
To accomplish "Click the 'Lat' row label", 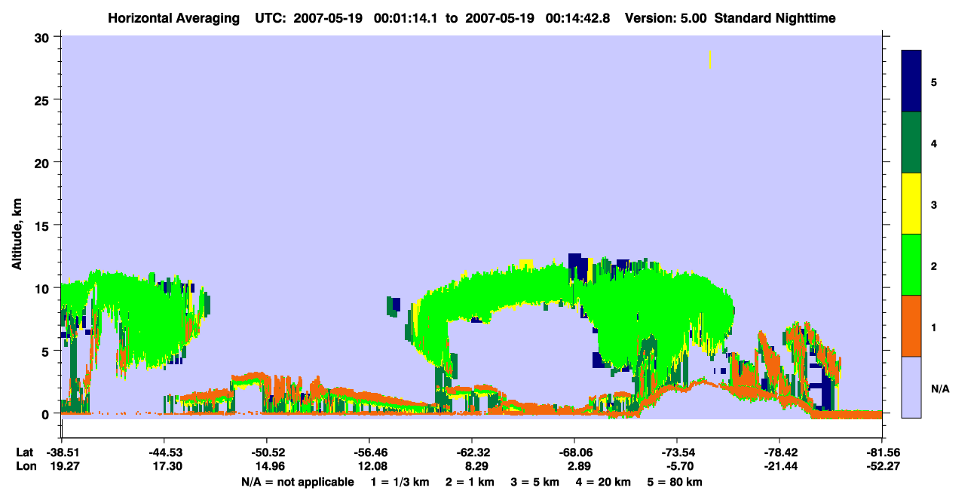I will click(x=25, y=452).
